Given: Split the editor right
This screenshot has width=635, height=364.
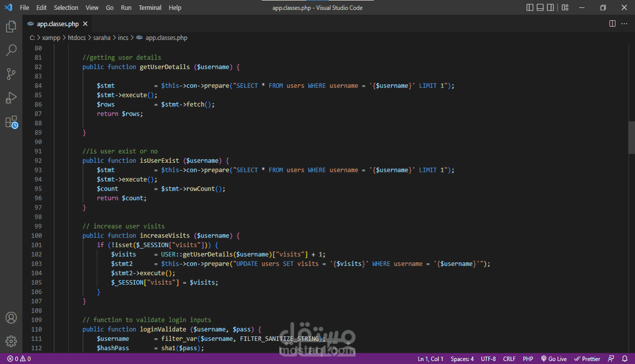Looking at the screenshot, I should click(x=612, y=24).
